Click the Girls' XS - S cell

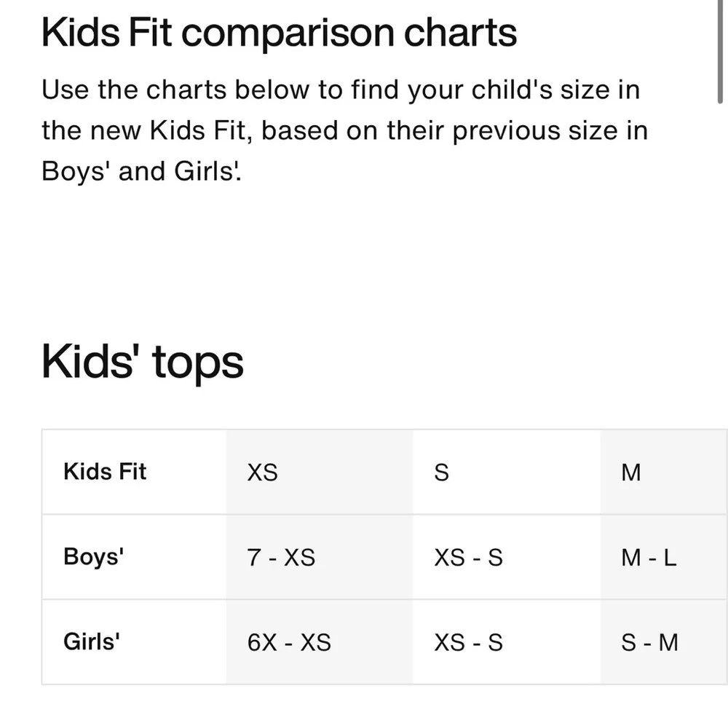coord(507,641)
